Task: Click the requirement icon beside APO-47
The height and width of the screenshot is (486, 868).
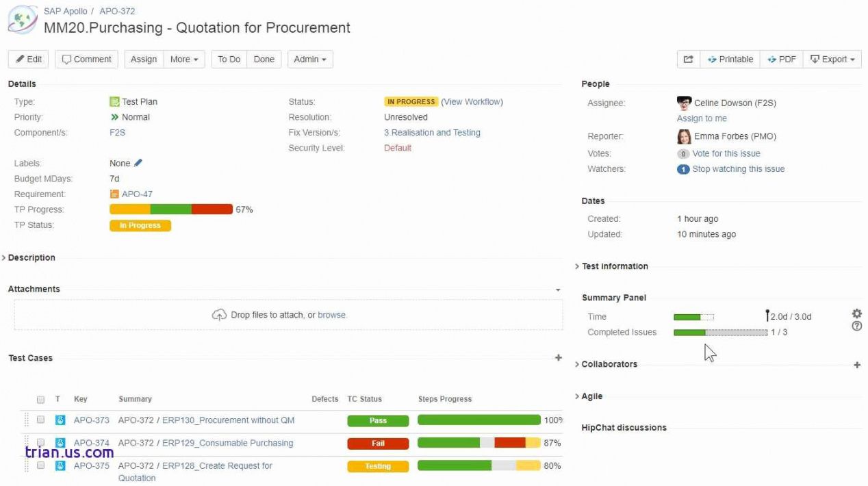Action: coord(114,194)
